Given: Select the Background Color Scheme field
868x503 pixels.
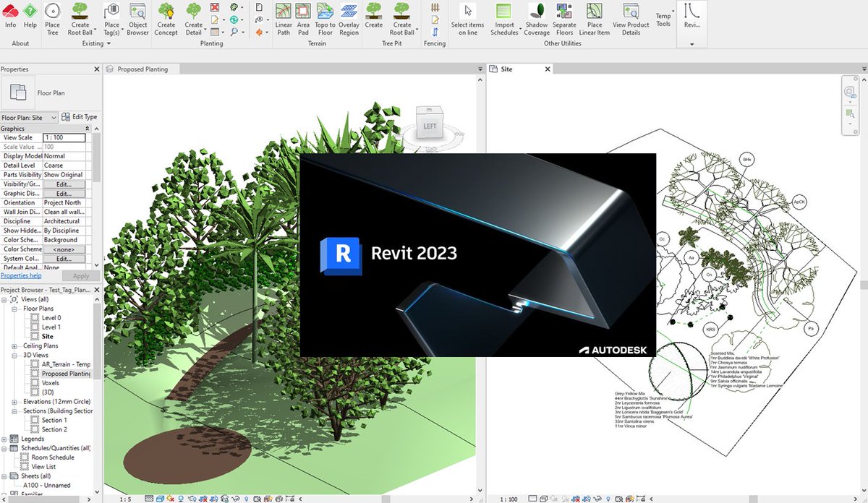Looking at the screenshot, I should (65, 239).
